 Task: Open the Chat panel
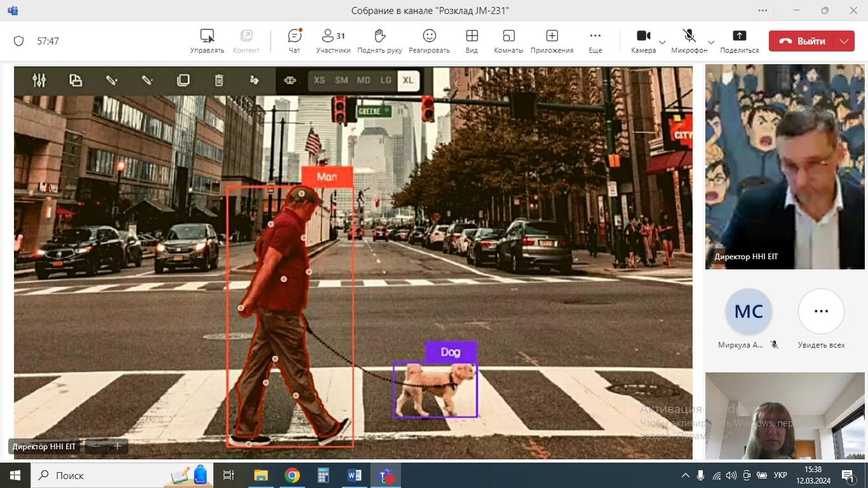click(294, 41)
